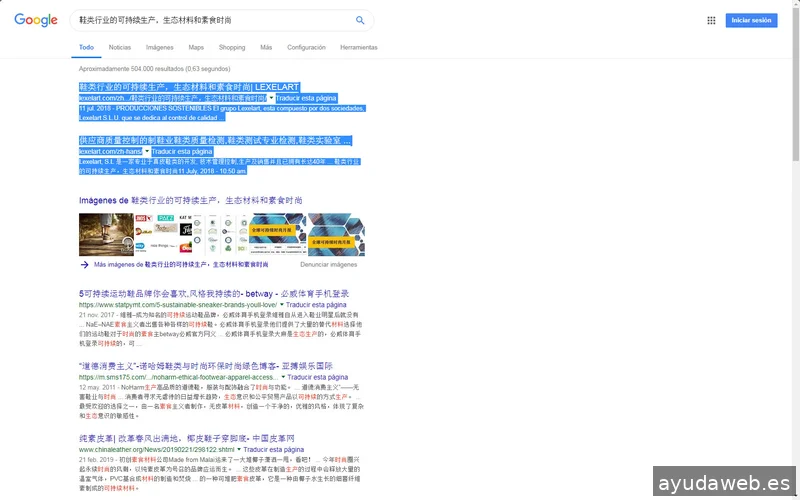800x500 pixels.
Task: Open the Shopping results tab
Action: (x=231, y=47)
